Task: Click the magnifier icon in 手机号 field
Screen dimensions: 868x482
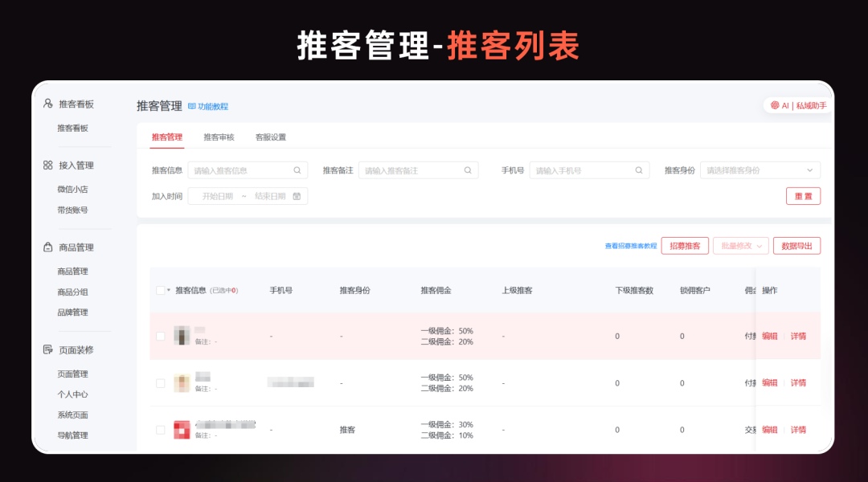Action: click(638, 170)
